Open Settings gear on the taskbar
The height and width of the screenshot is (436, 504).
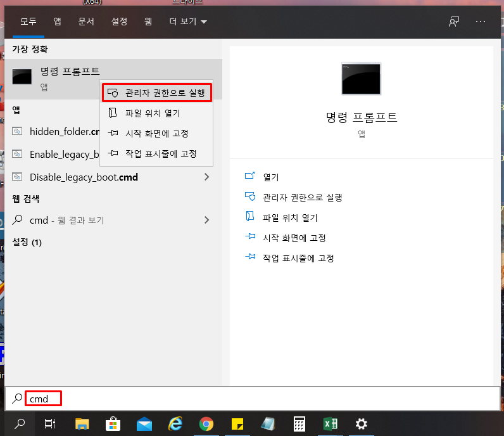[x=362, y=424]
